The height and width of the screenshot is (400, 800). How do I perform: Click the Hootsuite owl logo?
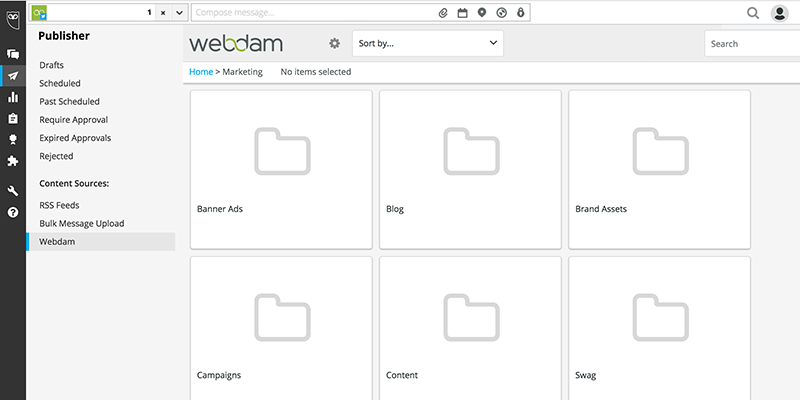click(x=13, y=20)
